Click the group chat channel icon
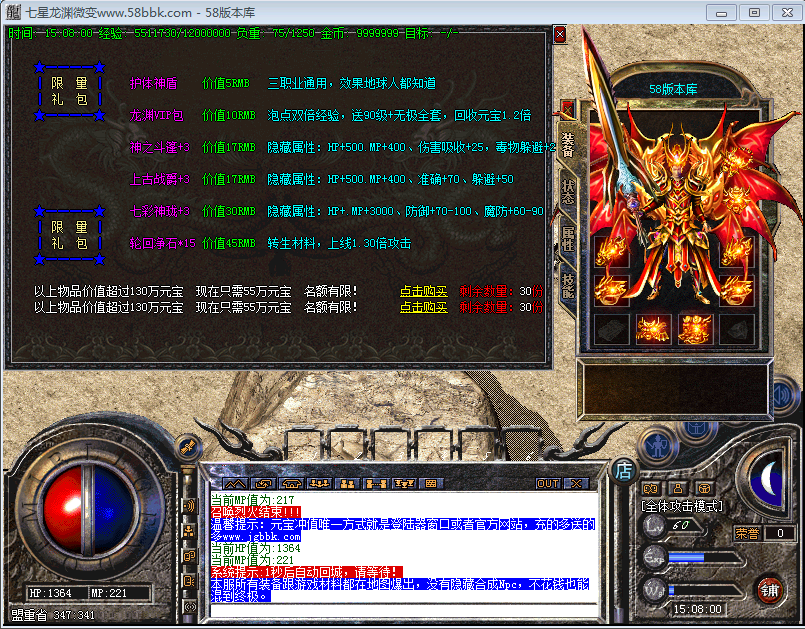 [x=189, y=531]
